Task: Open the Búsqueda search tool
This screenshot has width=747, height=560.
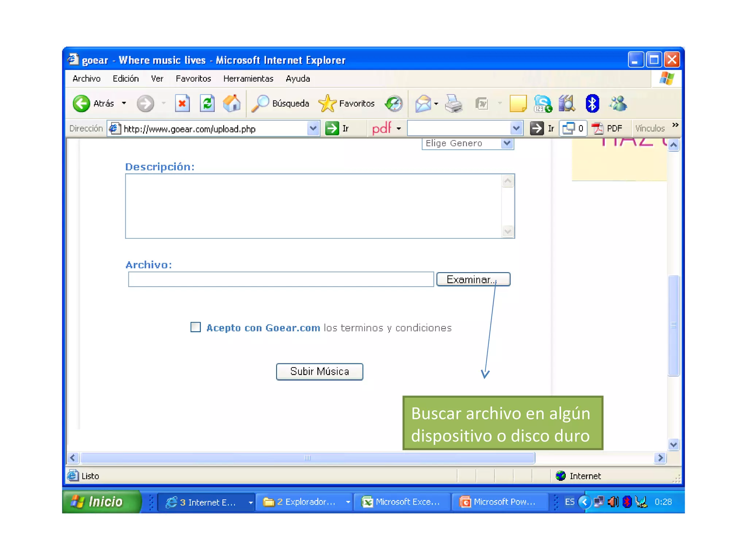Action: pyautogui.click(x=281, y=104)
